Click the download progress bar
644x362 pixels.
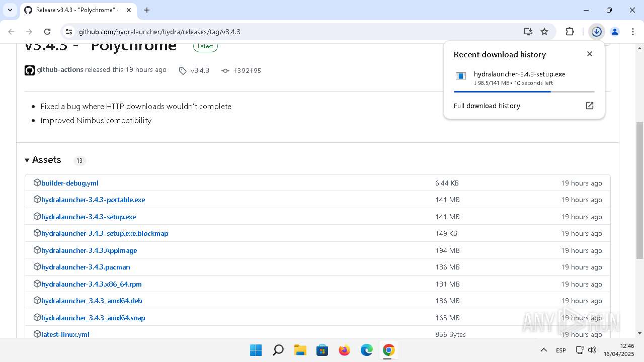(x=524, y=92)
